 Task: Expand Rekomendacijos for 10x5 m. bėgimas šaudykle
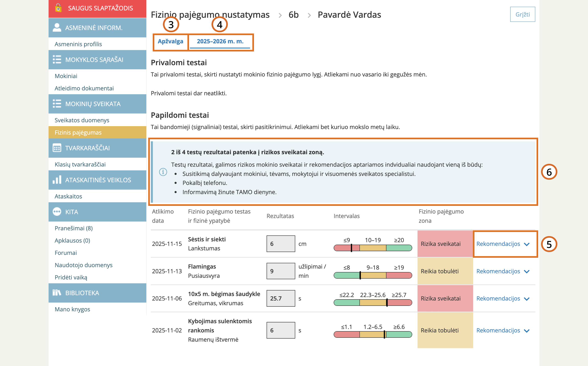(503, 299)
